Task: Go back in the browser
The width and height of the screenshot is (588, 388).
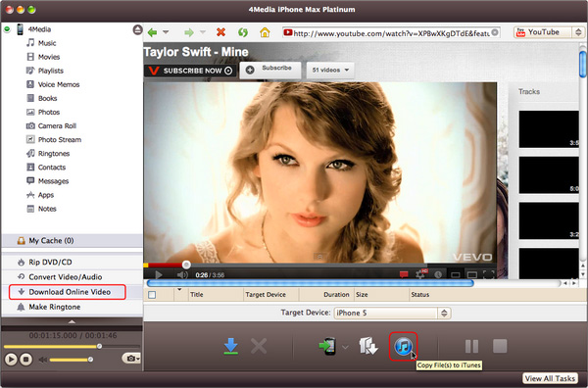Action: pos(152,32)
